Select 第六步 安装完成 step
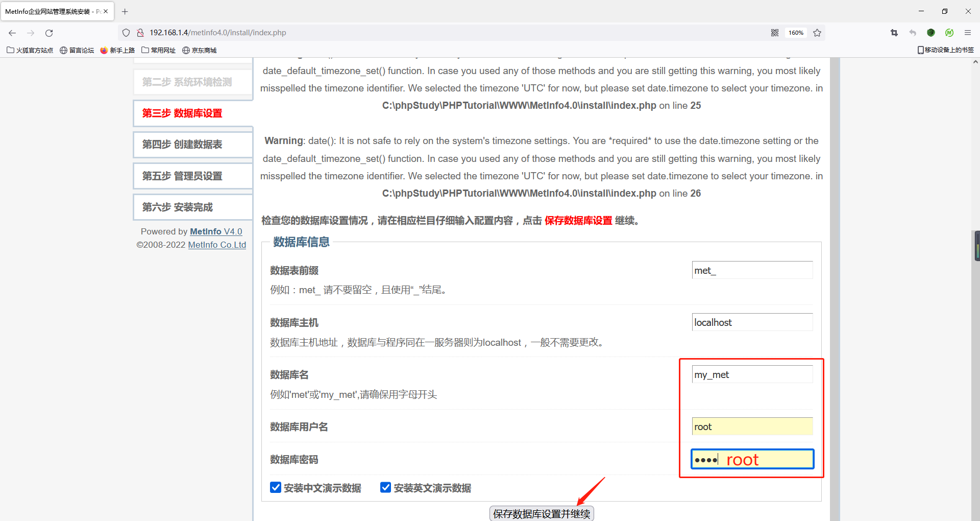 tap(193, 207)
